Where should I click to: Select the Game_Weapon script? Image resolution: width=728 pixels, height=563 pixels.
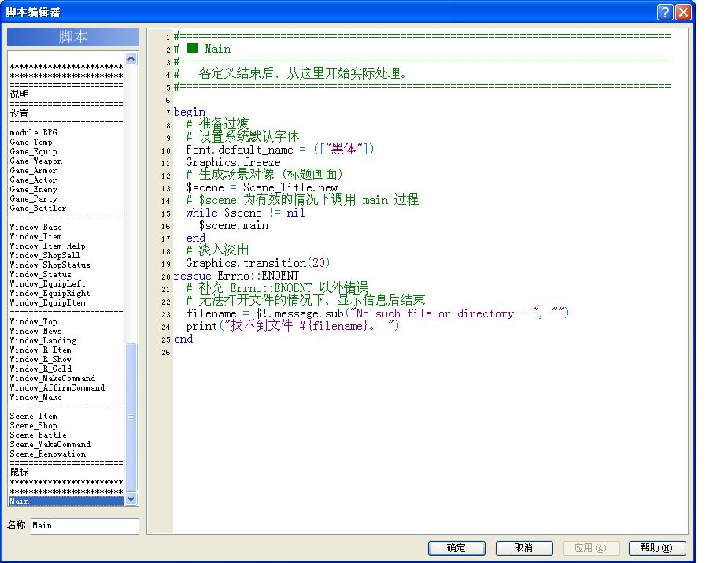pos(66,161)
